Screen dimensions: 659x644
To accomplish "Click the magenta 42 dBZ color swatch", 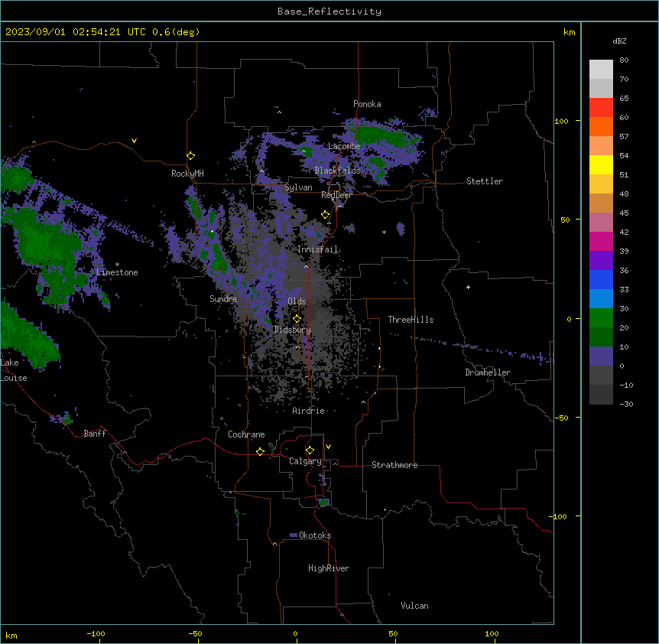I will pyautogui.click(x=601, y=241).
